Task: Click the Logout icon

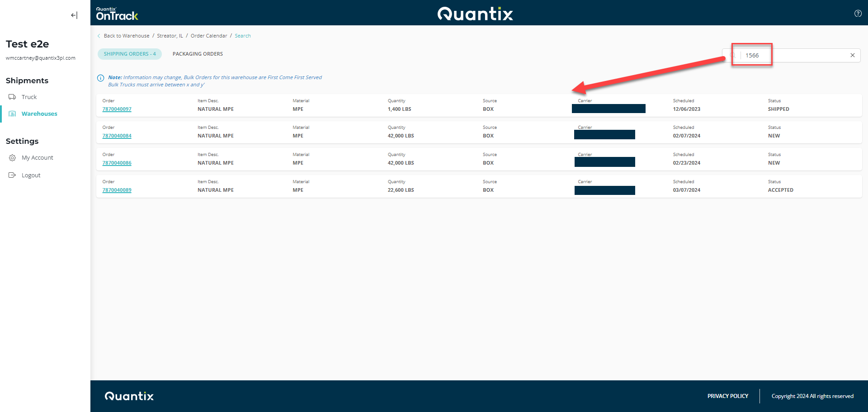Action: [x=12, y=175]
